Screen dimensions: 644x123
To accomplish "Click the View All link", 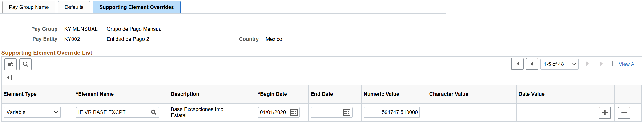I will 627,64.
